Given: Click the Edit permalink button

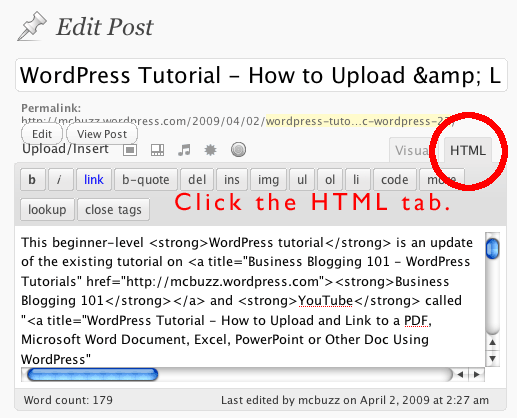Looking at the screenshot, I should (x=42, y=134).
